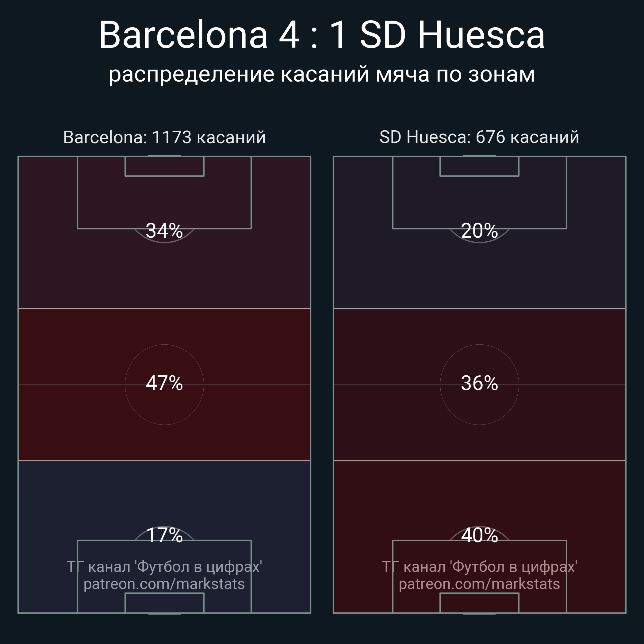Click the "Barcelona 4 : 1 SD Huesca" title
The height and width of the screenshot is (644, 644).
[x=322, y=35]
